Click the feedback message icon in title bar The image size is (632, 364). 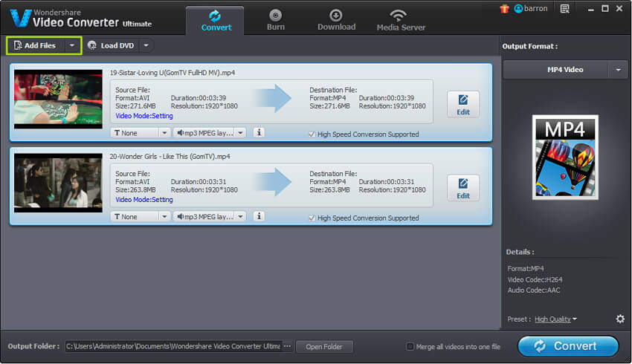[x=565, y=9]
